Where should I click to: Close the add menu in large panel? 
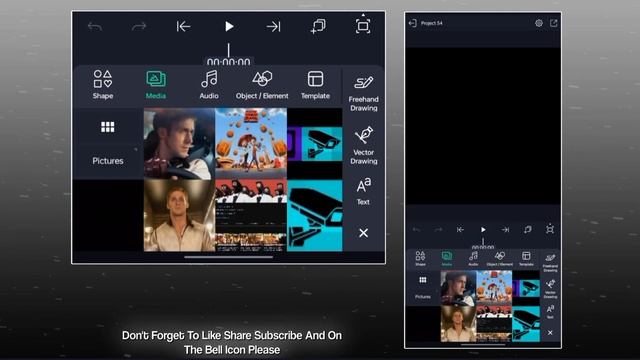tap(363, 233)
